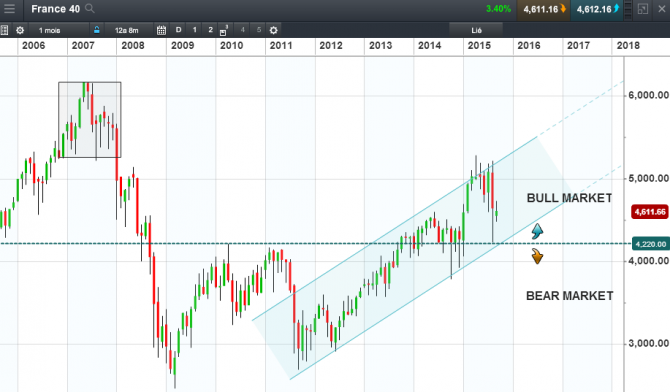
Task: Toggle the blue lock icon
Action: tap(97, 30)
